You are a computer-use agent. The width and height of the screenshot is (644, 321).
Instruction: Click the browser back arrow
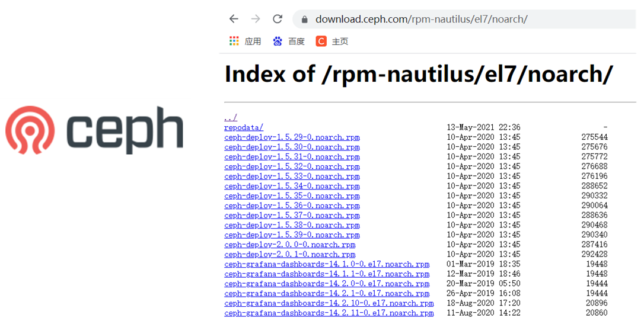[234, 19]
